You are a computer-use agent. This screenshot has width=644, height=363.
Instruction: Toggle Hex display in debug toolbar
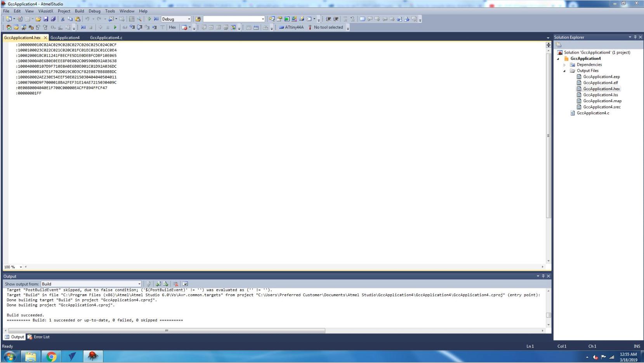(x=172, y=27)
